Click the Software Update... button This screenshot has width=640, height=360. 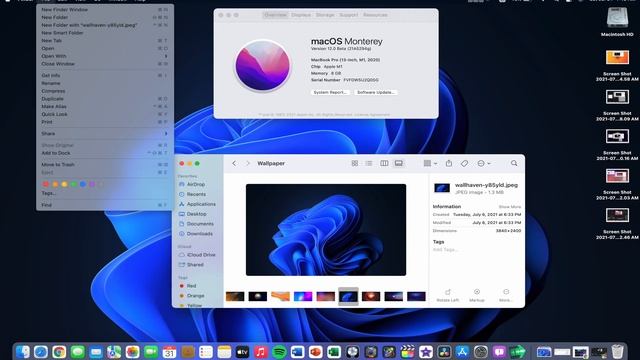pyautogui.click(x=376, y=92)
